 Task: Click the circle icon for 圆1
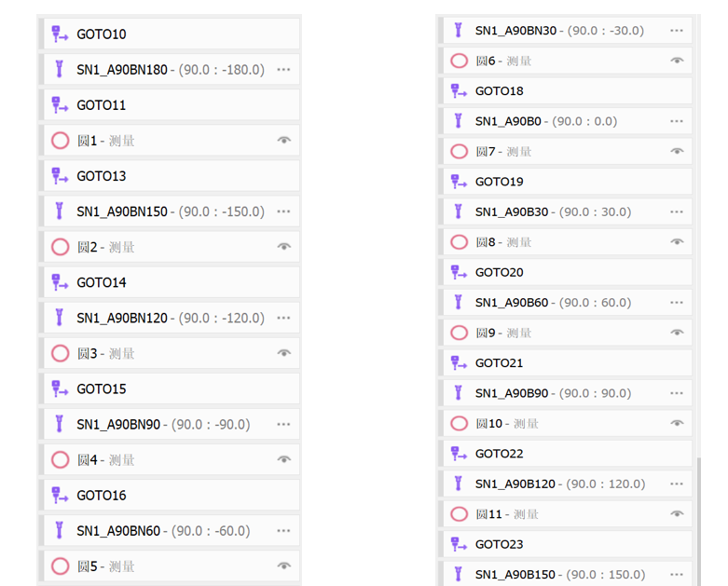60,141
